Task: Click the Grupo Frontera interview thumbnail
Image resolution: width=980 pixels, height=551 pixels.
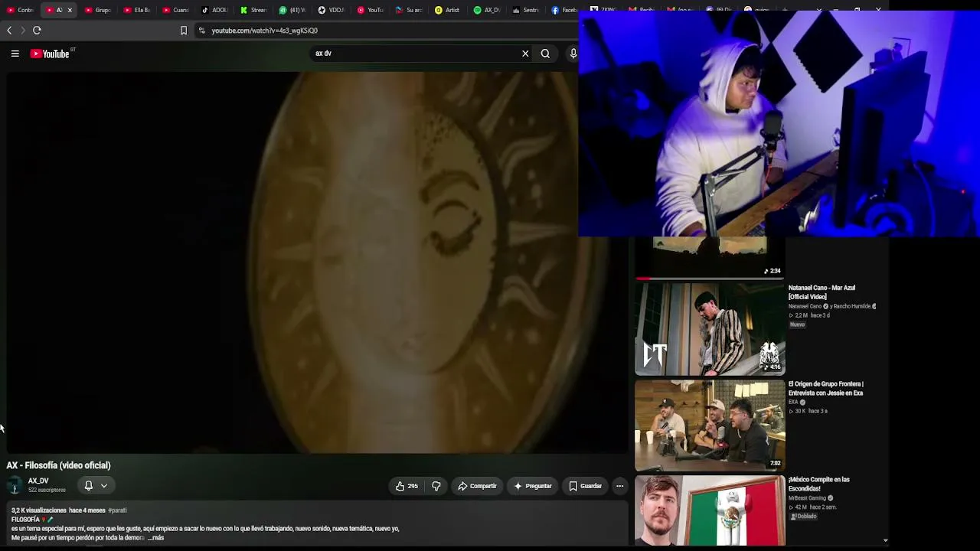Action: point(710,425)
